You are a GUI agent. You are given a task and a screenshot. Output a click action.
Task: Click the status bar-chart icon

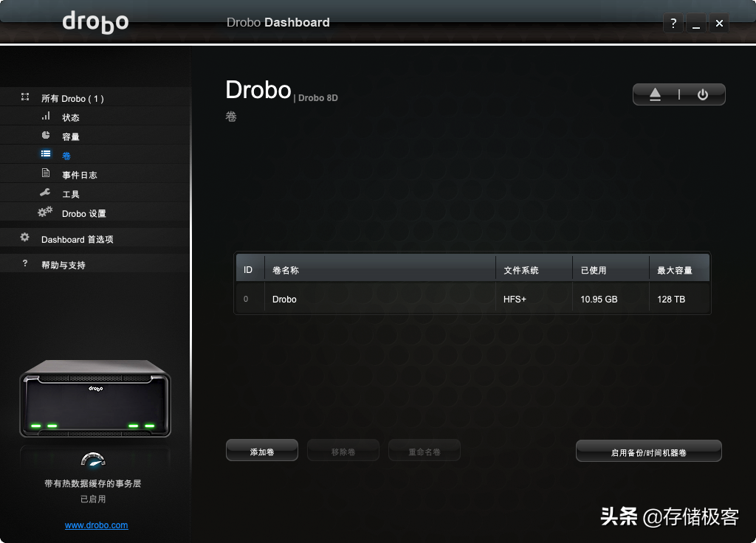coord(46,116)
